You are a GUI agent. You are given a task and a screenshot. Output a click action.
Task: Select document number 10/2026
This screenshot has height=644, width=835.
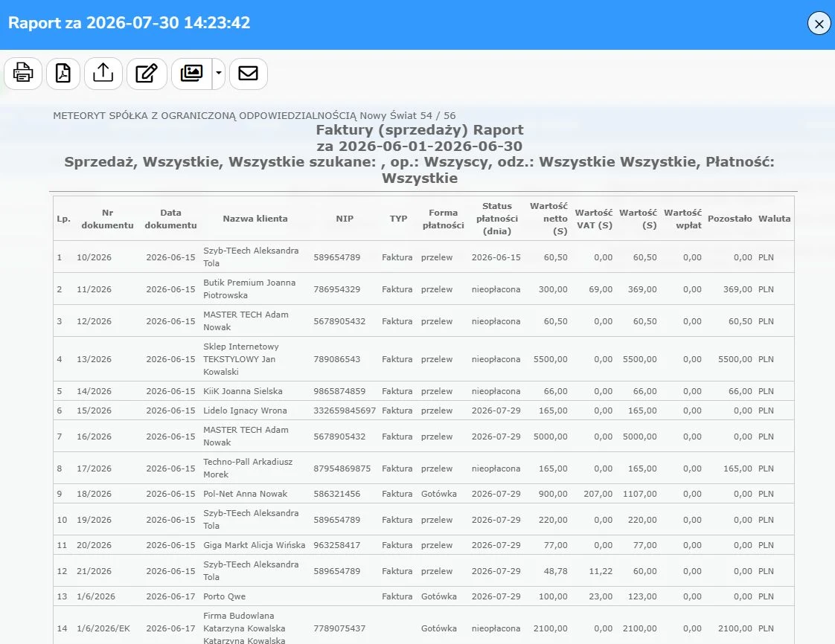click(95, 257)
